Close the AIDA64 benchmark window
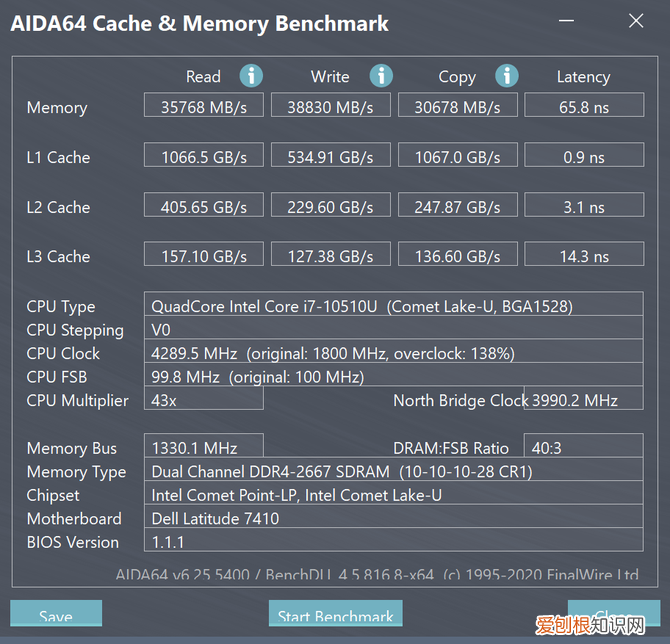 (x=636, y=20)
